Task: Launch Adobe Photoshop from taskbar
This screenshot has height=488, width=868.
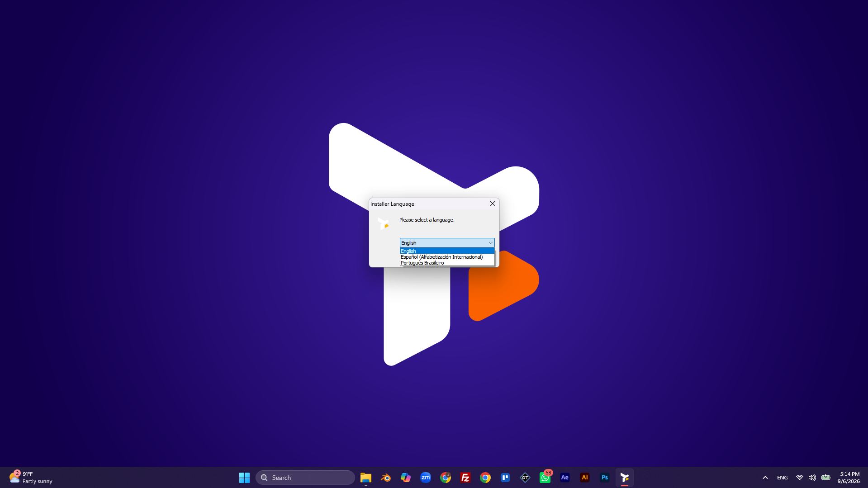Action: pos(605,478)
